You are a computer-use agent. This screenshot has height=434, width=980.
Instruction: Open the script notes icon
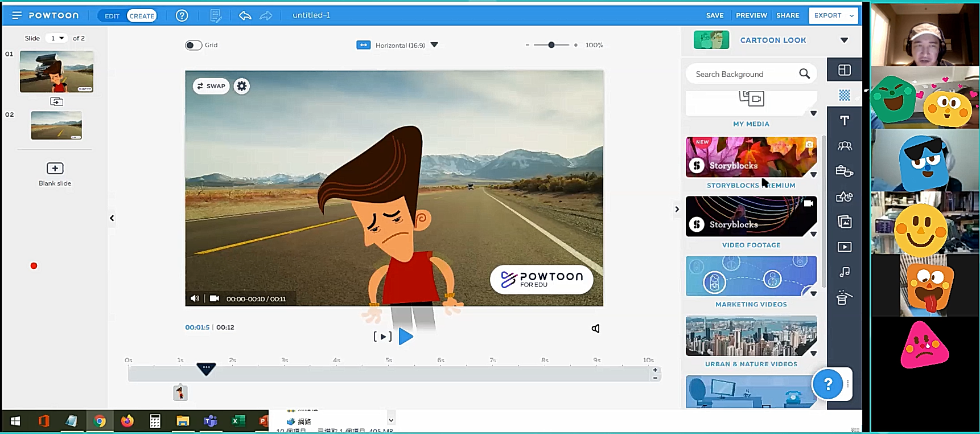pos(216,16)
